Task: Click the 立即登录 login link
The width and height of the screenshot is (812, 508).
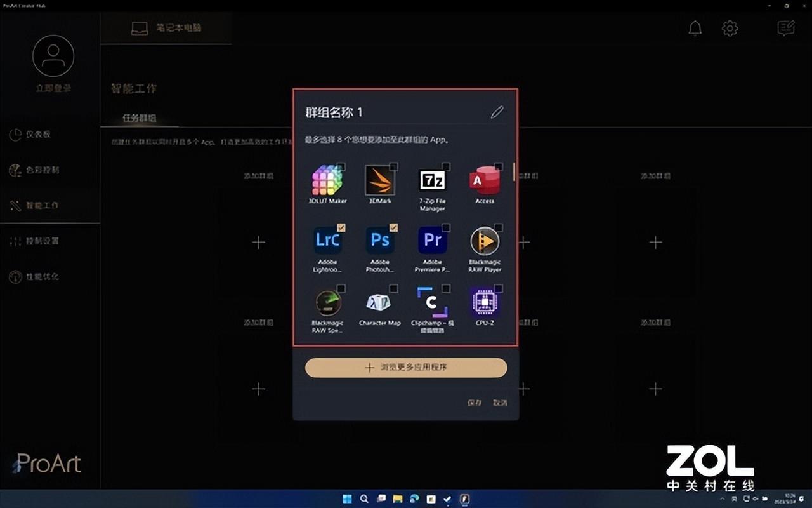Action: coord(53,88)
